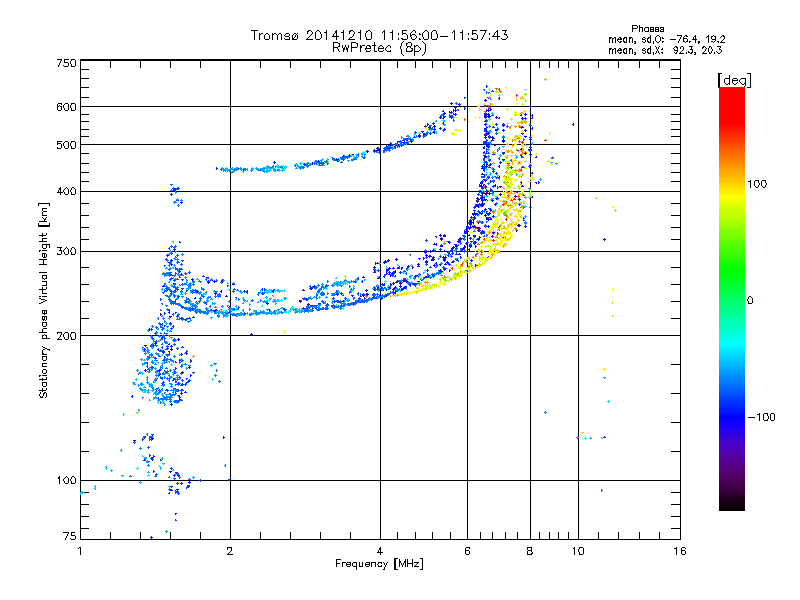This screenshot has width=800, height=600.
Task: Click the x-axis tick label '8'
Action: click(x=530, y=551)
